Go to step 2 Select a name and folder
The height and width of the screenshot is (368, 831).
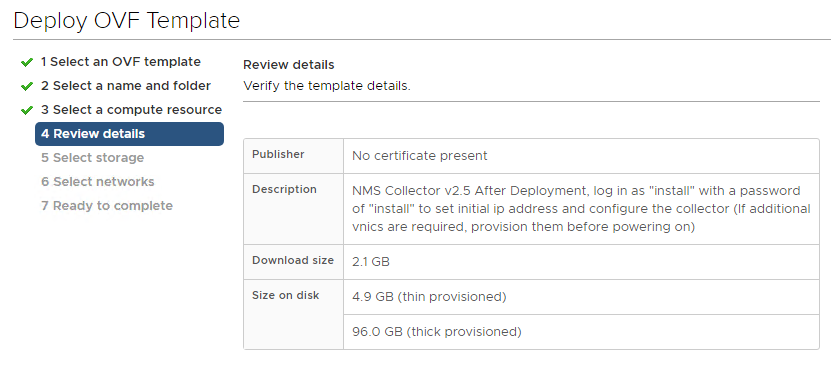[126, 86]
